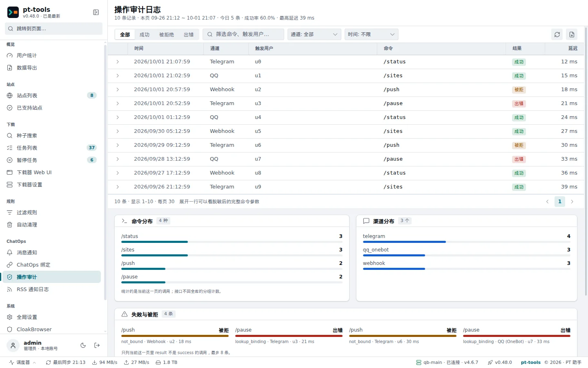Click the export log file icon
The width and height of the screenshot is (588, 368).
tap(572, 34)
